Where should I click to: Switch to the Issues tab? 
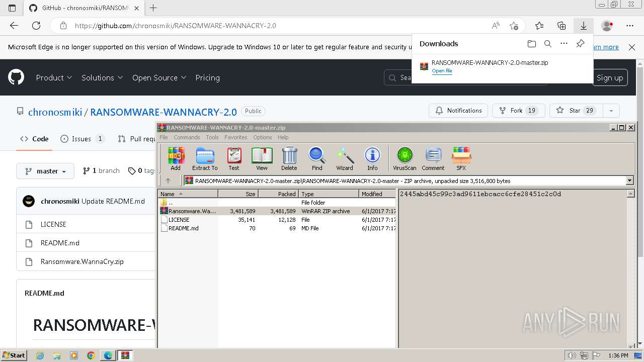[83, 139]
